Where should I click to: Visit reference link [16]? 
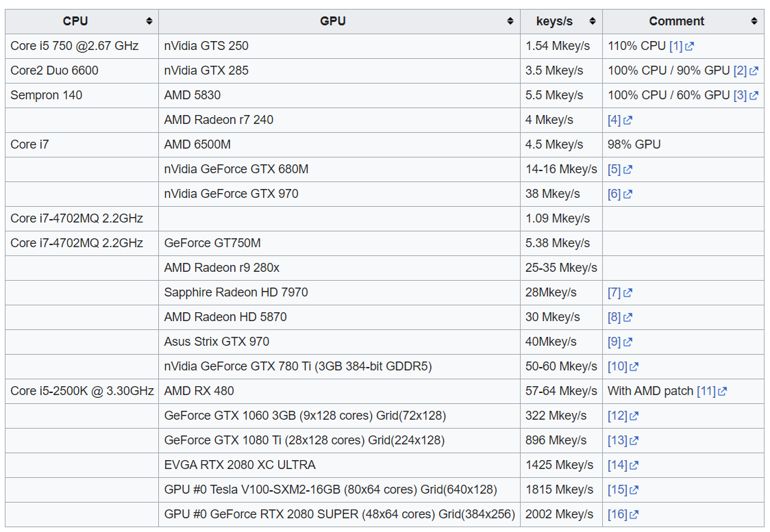click(623, 514)
